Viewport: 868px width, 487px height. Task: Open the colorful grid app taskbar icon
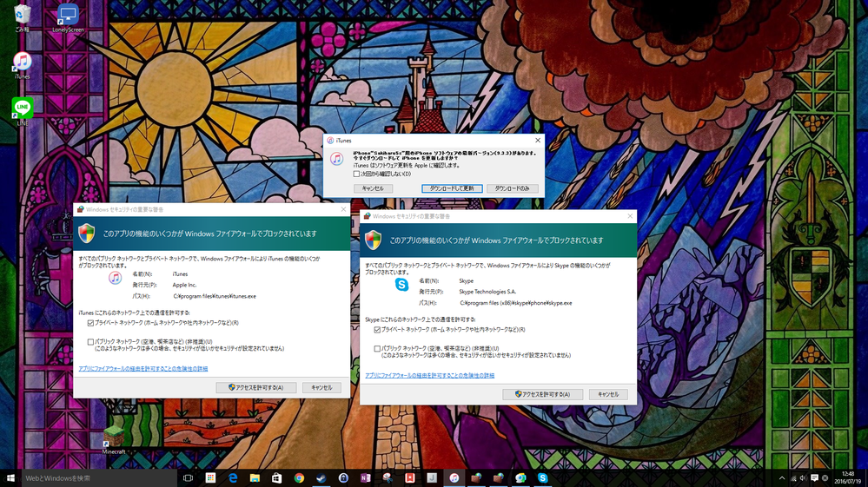click(x=210, y=477)
